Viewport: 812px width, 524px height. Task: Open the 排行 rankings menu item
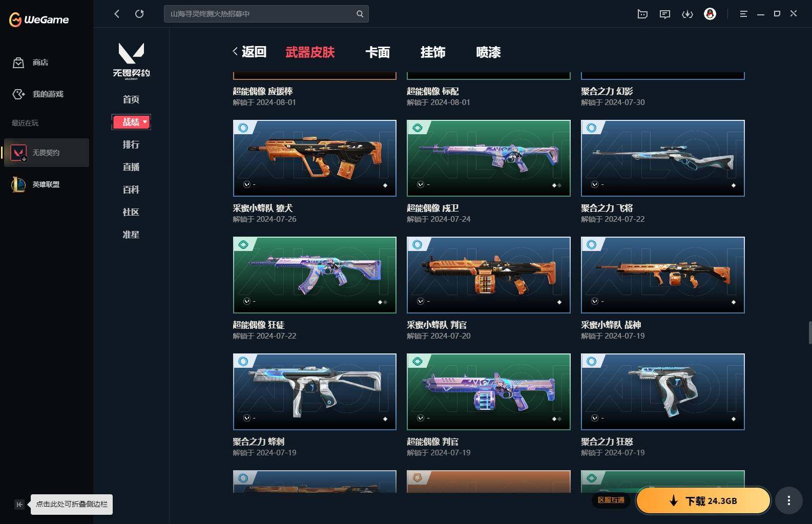(131, 144)
